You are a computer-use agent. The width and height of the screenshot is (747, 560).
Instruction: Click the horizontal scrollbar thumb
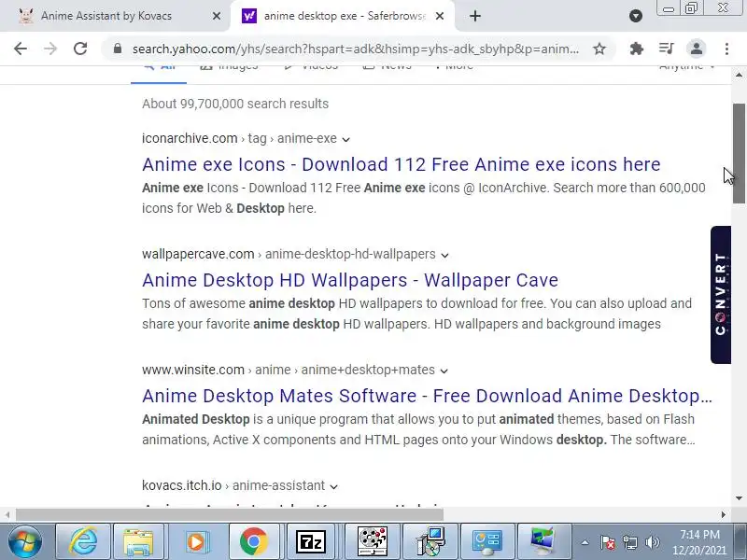click(x=230, y=515)
